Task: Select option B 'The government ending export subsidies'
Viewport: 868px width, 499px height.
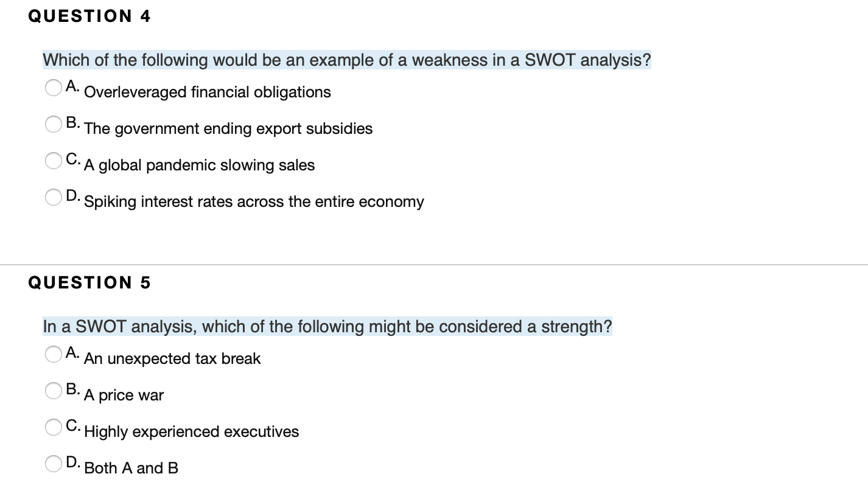Action: 52,124
